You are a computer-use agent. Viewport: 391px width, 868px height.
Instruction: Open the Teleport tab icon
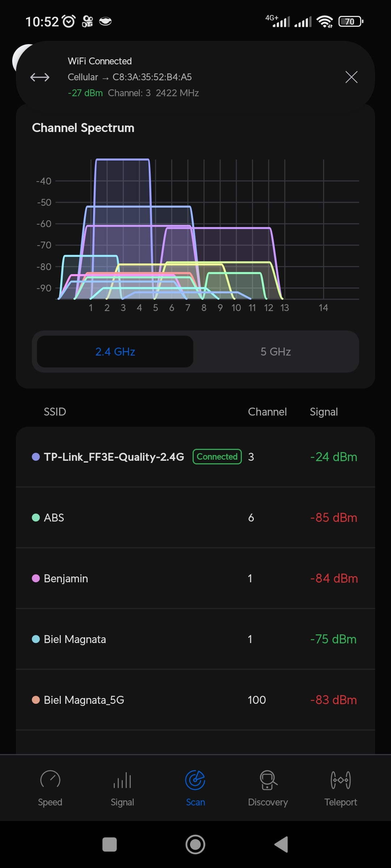[x=340, y=779]
